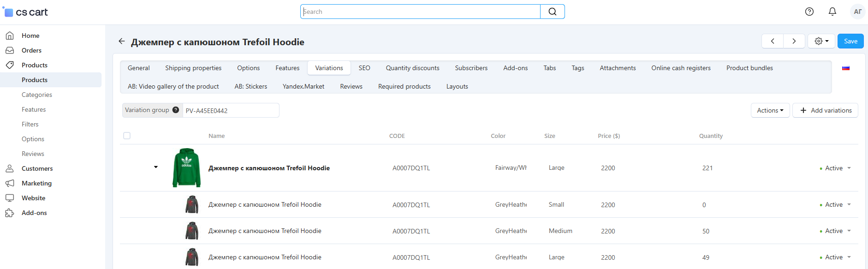Open the bold Джемпер Trefoil Hoodie product link
Viewport: 868px width, 269px height.
coord(269,168)
